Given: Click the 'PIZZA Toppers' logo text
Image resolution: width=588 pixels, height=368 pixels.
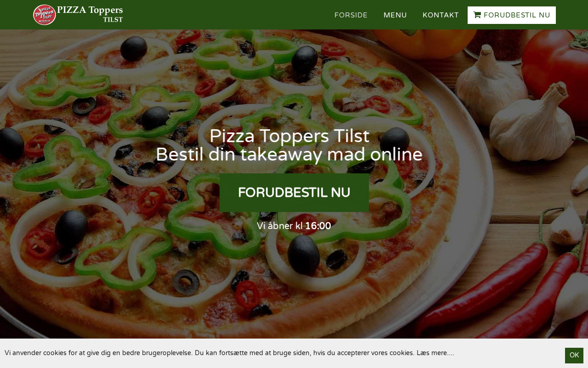Looking at the screenshot, I should click(x=90, y=10).
